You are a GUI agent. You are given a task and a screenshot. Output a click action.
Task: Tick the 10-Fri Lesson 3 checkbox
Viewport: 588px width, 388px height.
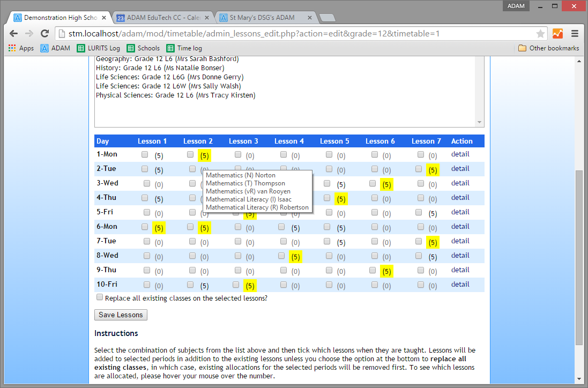click(x=236, y=285)
